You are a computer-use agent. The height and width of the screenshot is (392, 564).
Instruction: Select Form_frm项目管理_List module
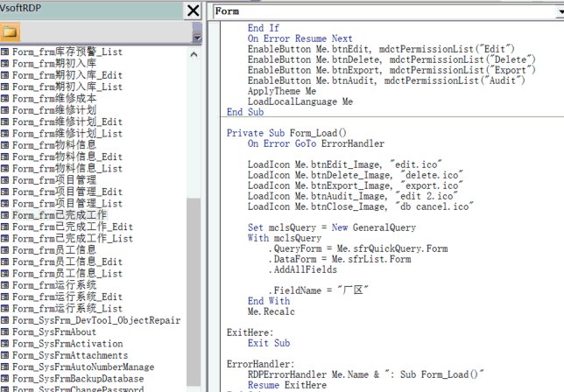pos(67,204)
